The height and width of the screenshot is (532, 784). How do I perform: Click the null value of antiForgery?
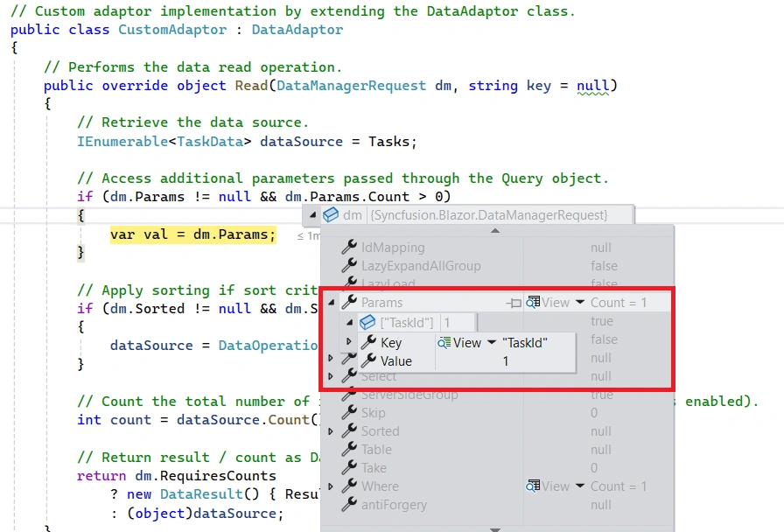click(600, 505)
